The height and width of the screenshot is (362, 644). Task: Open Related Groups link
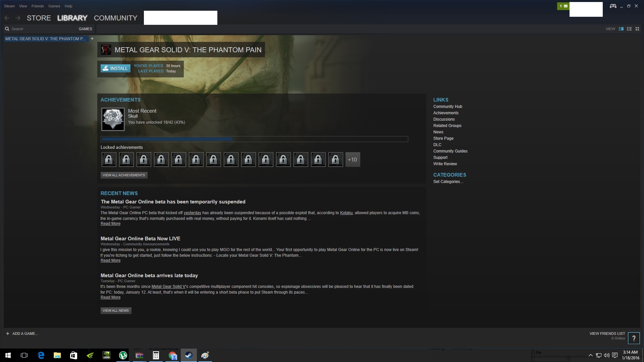click(x=447, y=126)
